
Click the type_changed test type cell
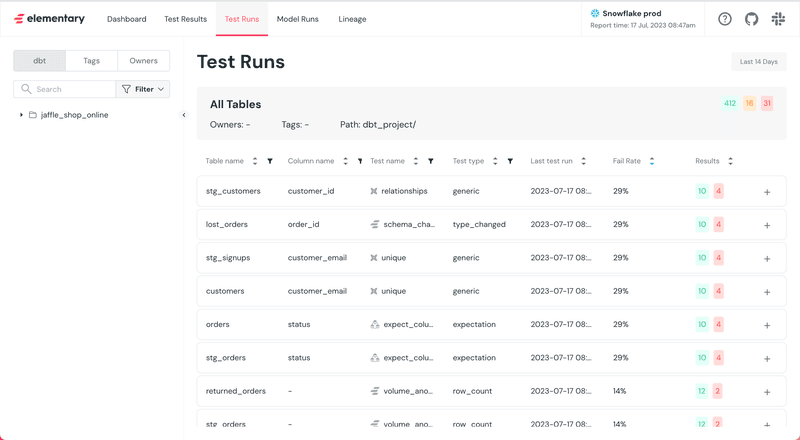coord(479,224)
